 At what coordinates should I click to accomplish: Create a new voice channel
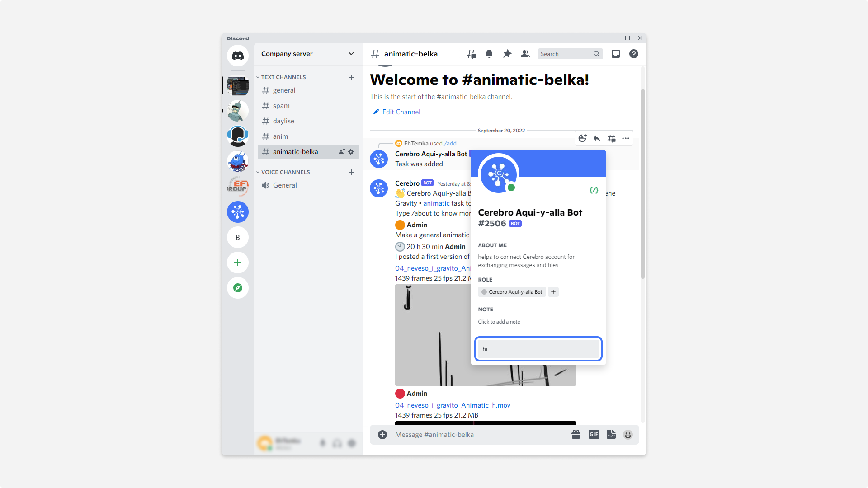pos(351,172)
